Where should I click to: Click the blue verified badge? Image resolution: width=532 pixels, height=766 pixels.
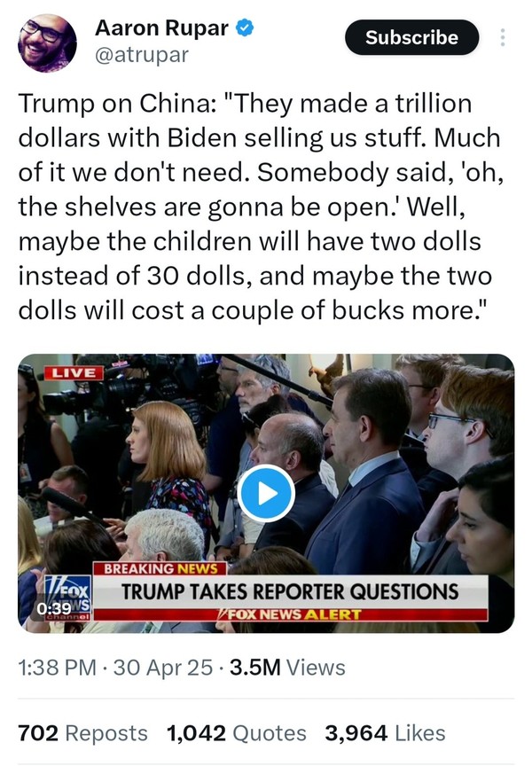click(245, 27)
